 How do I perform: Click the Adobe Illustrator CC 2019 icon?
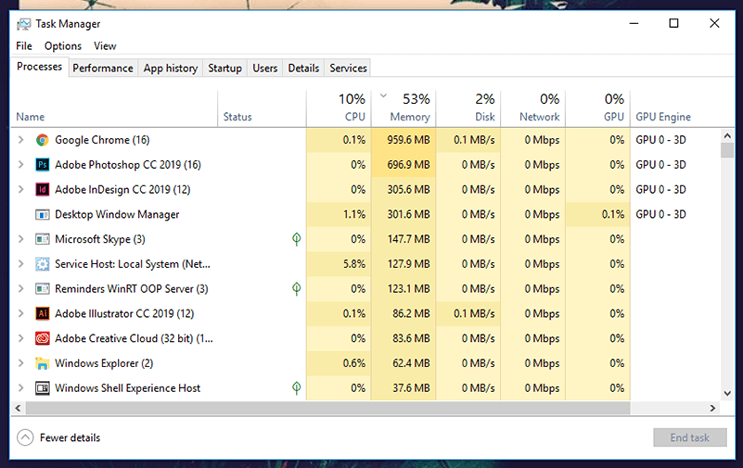click(42, 313)
